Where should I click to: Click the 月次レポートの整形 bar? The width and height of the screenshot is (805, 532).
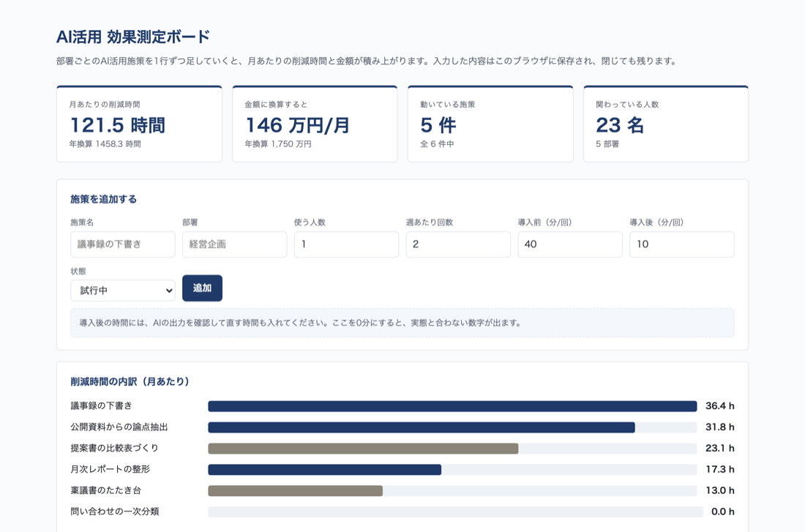452,469
